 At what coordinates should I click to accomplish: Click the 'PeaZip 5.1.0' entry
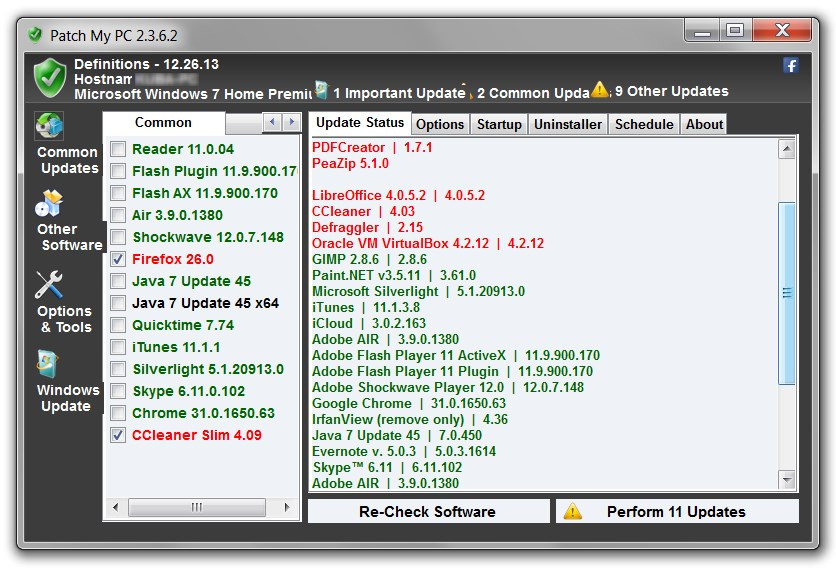pos(350,163)
